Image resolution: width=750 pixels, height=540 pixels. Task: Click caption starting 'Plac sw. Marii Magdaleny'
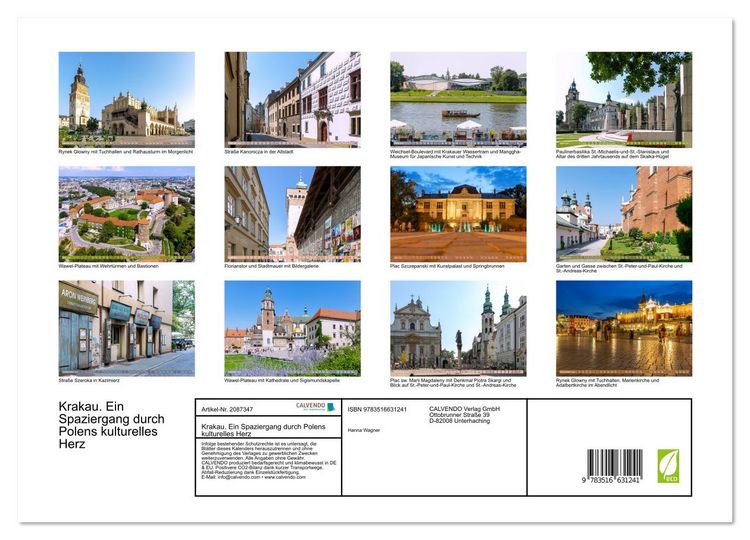tap(453, 383)
